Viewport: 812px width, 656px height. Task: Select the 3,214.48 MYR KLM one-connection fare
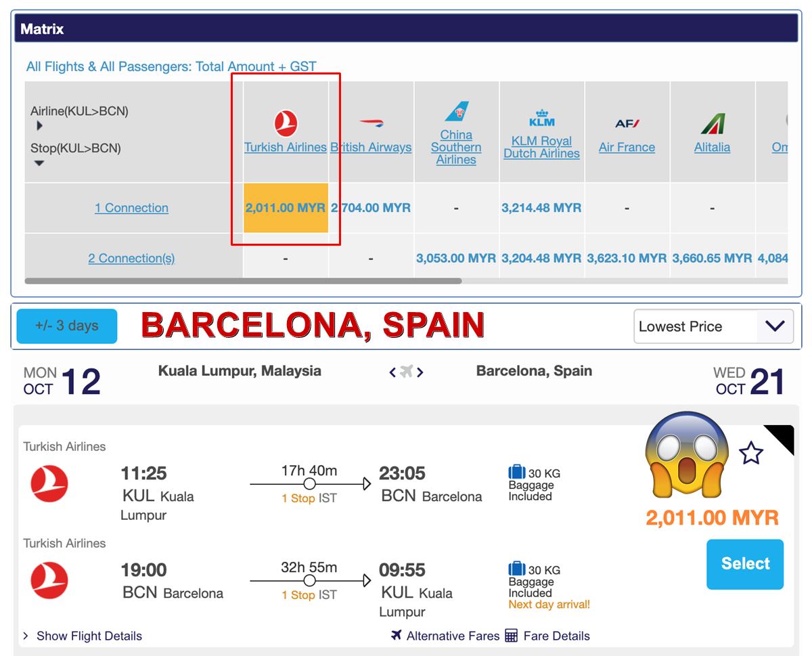coord(541,208)
